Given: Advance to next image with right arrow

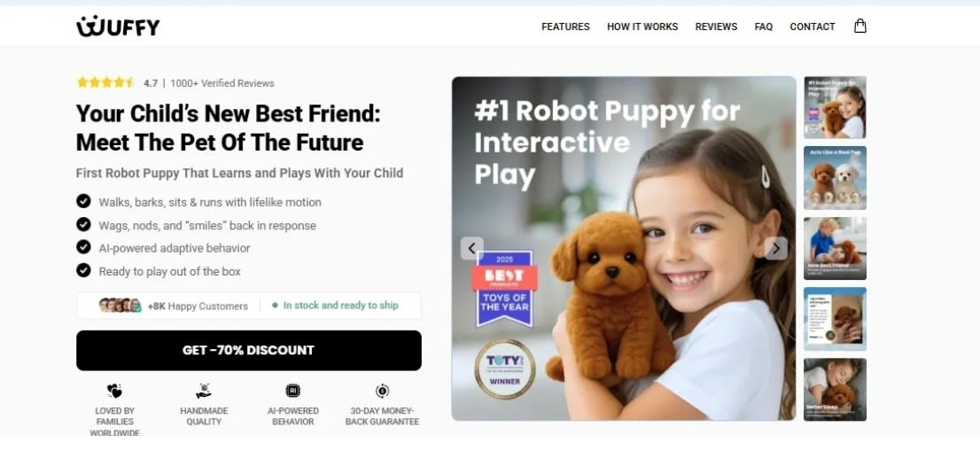Looking at the screenshot, I should click(776, 248).
